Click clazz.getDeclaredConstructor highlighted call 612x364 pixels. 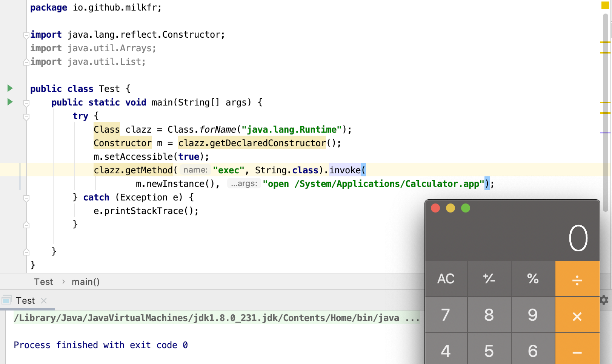tap(252, 143)
